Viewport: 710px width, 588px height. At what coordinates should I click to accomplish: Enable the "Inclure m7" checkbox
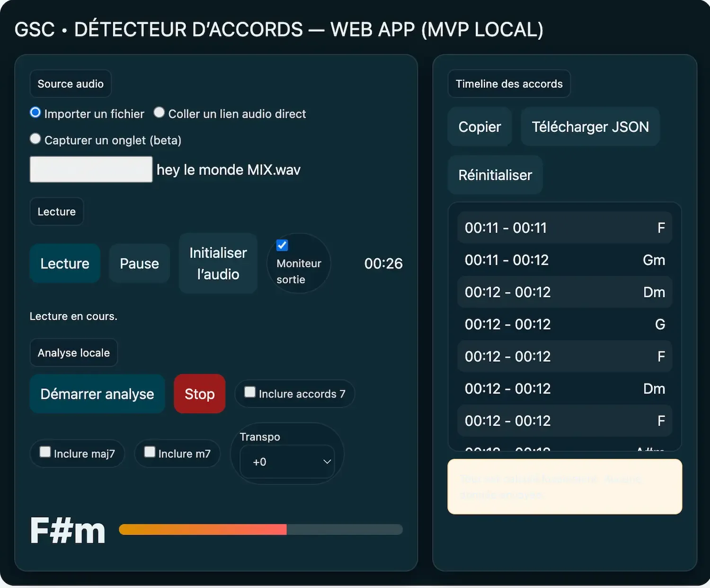pyautogui.click(x=150, y=452)
